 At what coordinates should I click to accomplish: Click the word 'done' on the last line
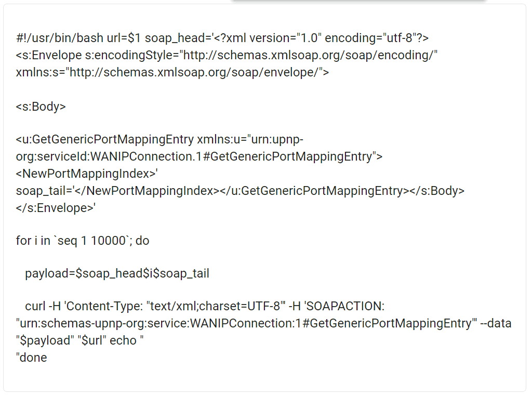click(x=33, y=358)
